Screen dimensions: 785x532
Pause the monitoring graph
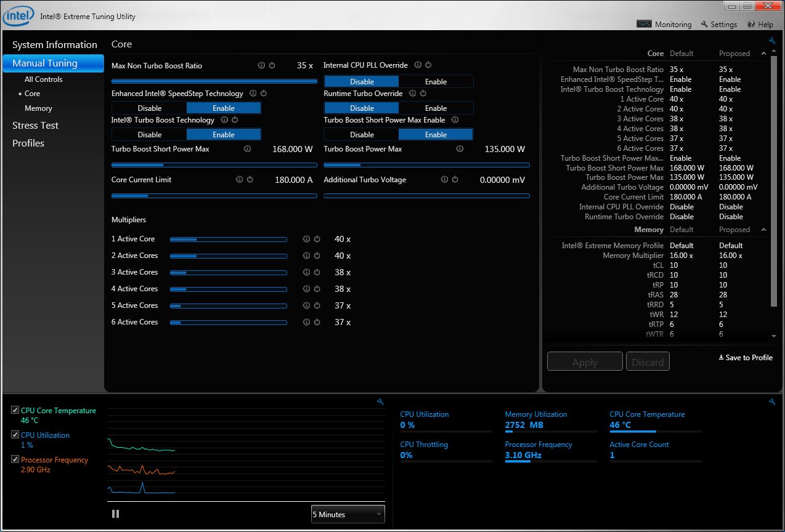click(x=115, y=514)
